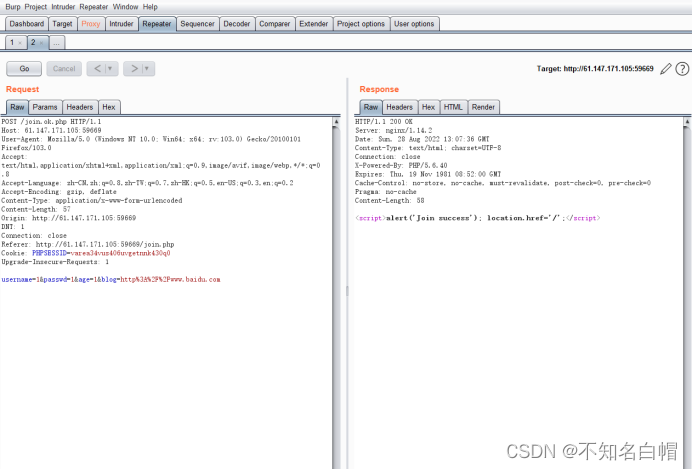Screen dimensions: 692x470
Task: Click the Cancel button
Action: pyautogui.click(x=64, y=68)
